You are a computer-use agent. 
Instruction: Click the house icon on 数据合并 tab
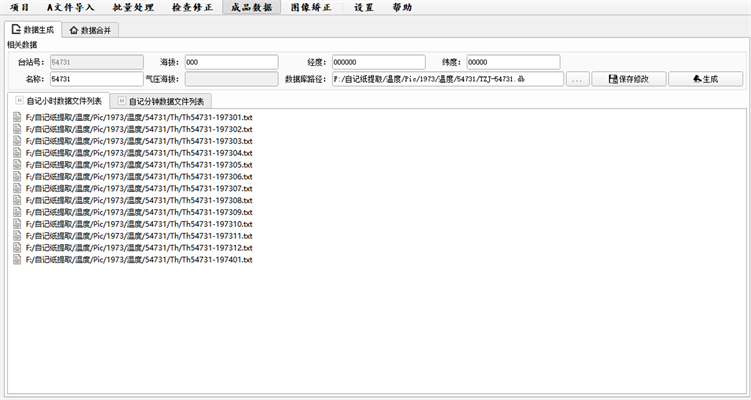point(74,30)
